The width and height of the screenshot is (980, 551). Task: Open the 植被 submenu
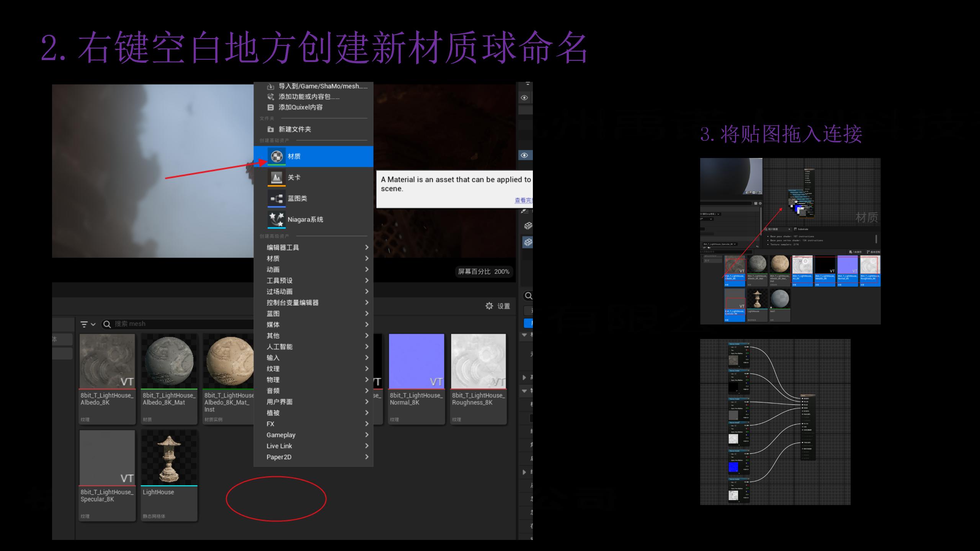(313, 413)
